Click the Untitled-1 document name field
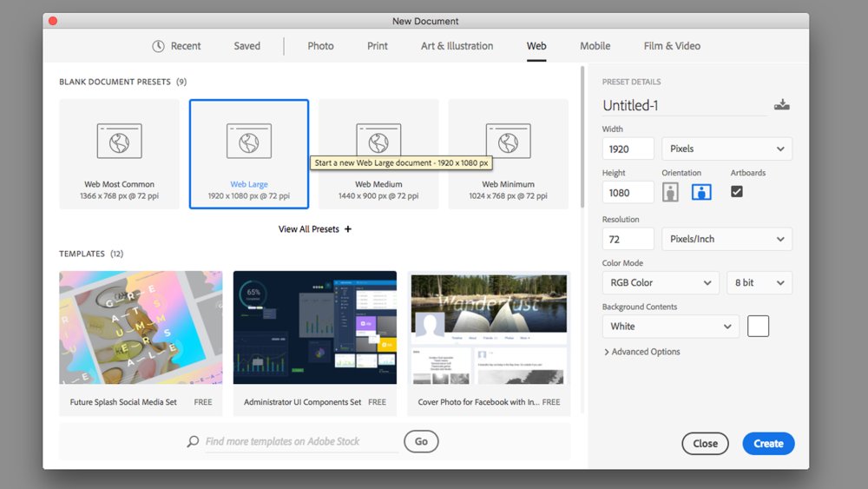The image size is (868, 489). point(685,105)
